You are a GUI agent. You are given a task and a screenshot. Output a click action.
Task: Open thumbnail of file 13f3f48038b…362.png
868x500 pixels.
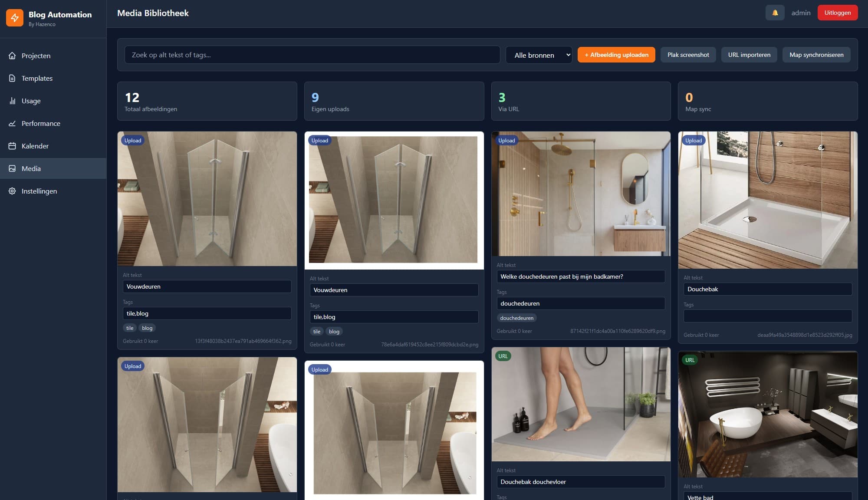[x=207, y=199]
